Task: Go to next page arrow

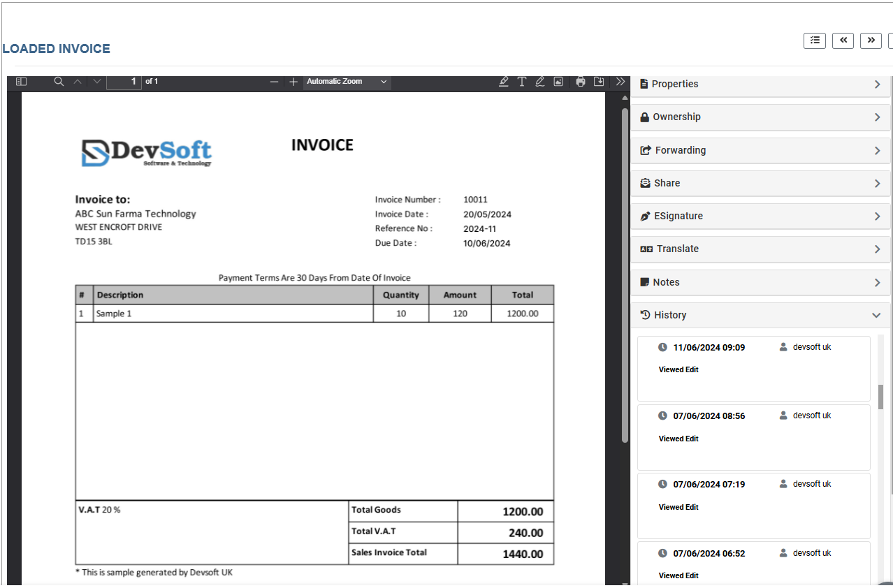Action: point(96,82)
